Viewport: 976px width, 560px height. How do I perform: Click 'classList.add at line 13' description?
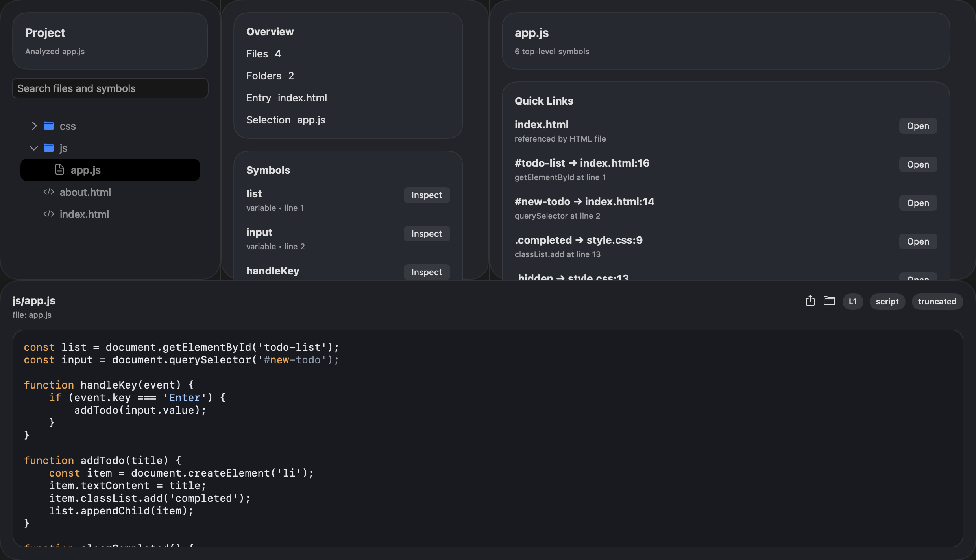558,254
